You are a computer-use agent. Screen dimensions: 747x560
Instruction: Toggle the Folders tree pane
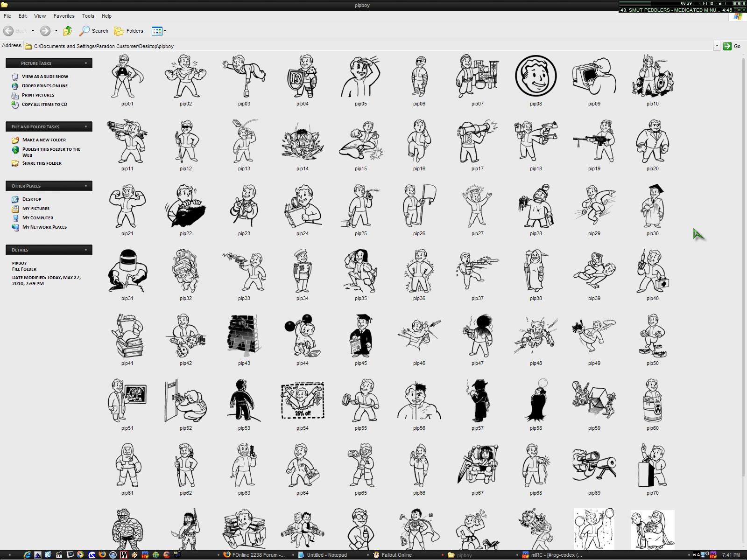(x=129, y=31)
